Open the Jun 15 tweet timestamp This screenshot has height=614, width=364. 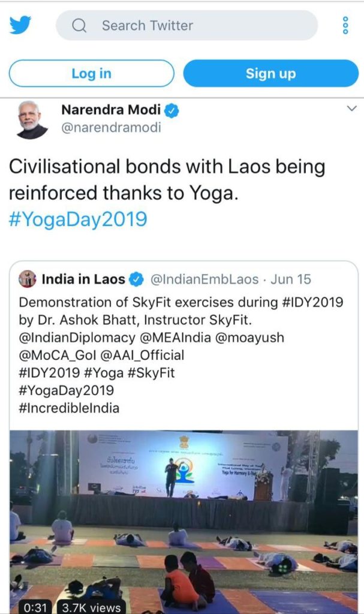click(x=291, y=279)
